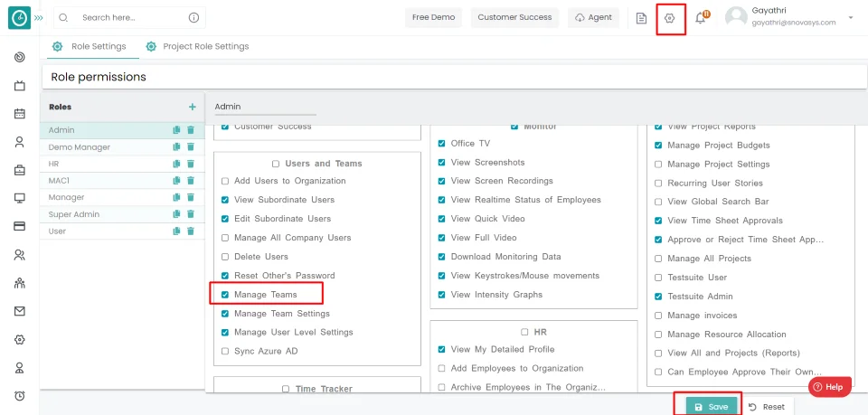This screenshot has width=868, height=415.
Task: Select the Super Admin role
Action: click(x=73, y=214)
